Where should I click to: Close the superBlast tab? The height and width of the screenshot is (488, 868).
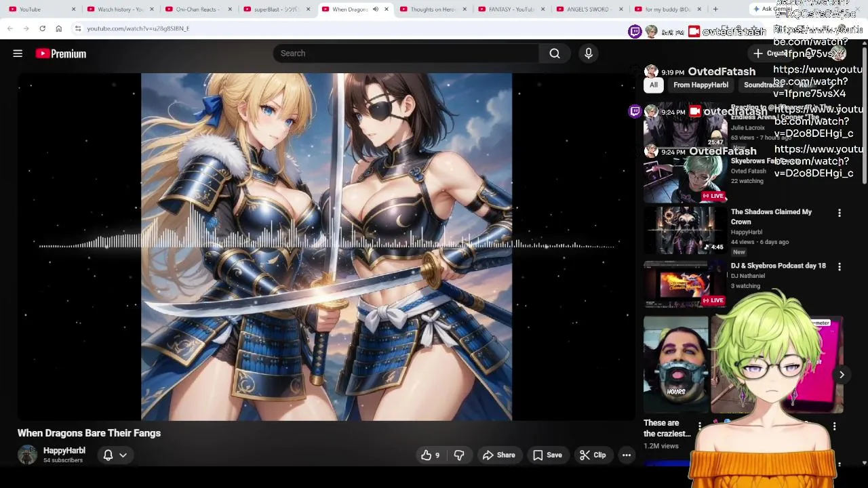pyautogui.click(x=309, y=9)
